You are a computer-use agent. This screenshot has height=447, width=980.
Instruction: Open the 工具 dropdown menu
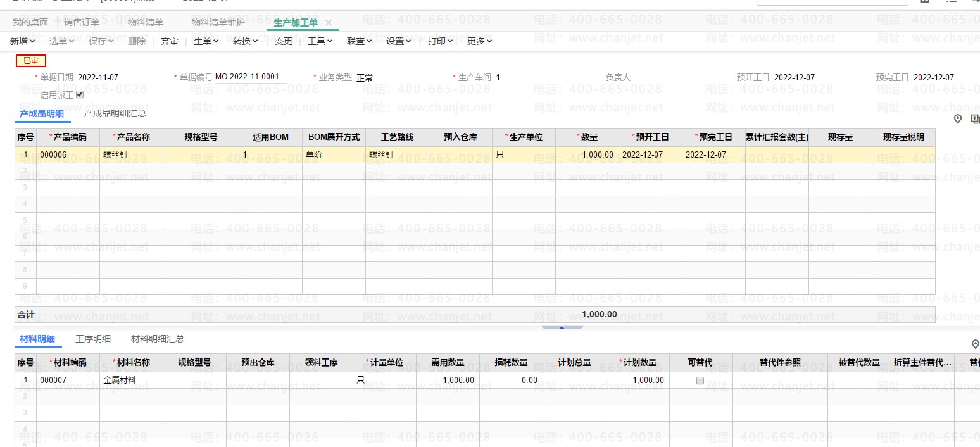tap(320, 41)
